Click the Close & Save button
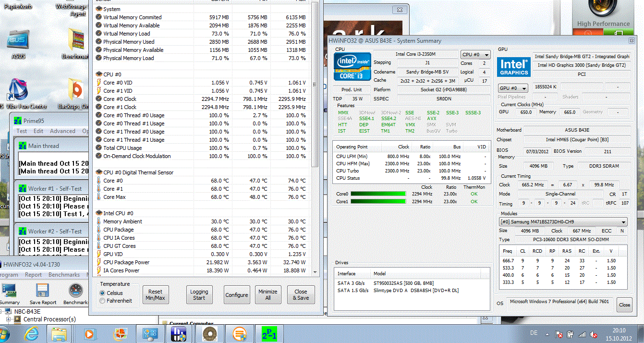Viewport: 644px width, 343px height. 301,294
